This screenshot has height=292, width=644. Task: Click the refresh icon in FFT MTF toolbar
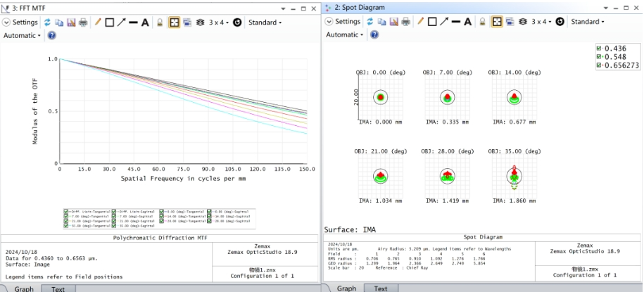tap(48, 23)
